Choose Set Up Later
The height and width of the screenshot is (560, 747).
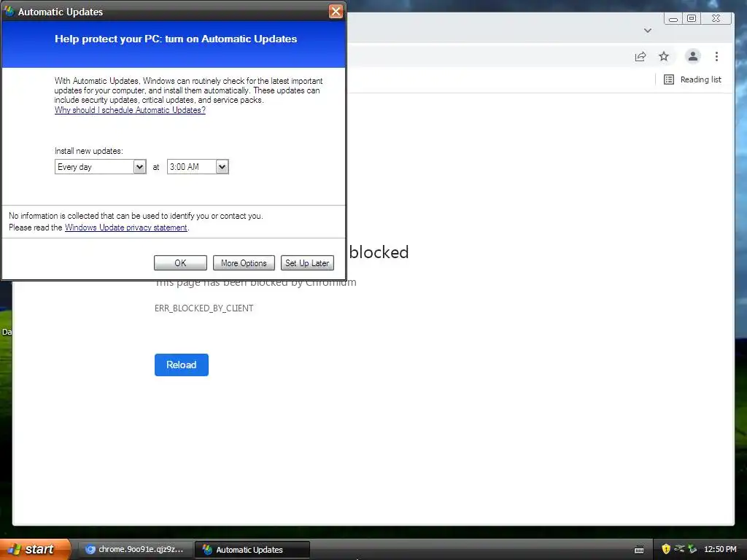coord(307,262)
